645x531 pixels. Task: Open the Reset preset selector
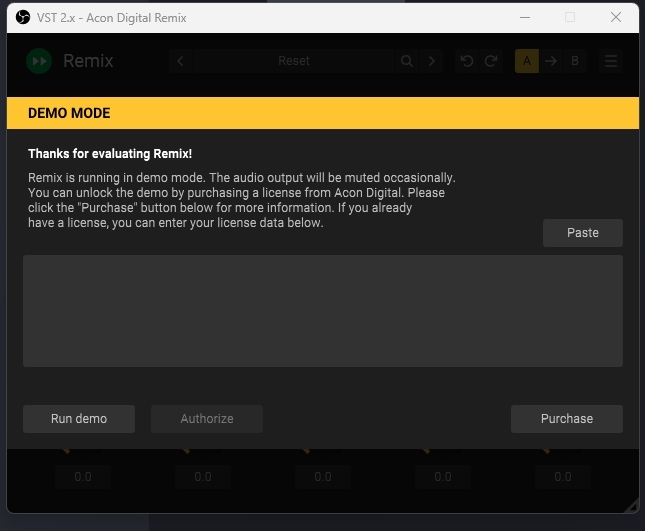click(x=294, y=61)
